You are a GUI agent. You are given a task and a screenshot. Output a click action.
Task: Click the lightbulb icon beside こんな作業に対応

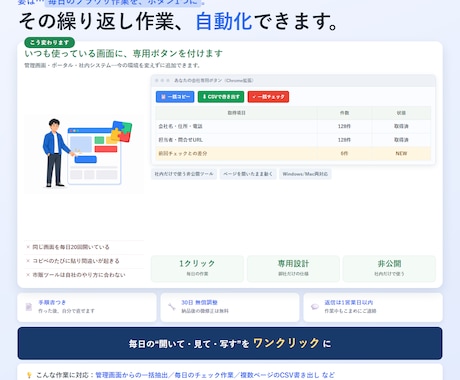pos(29,375)
